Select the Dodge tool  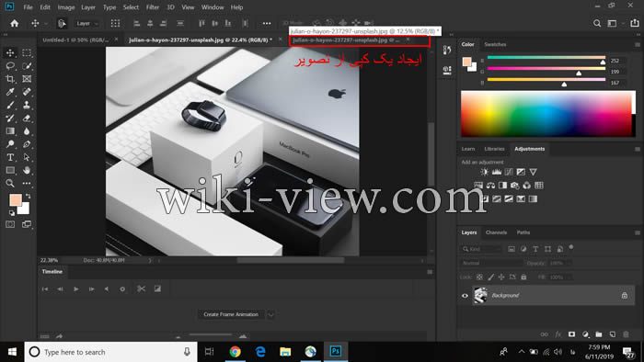[10, 144]
